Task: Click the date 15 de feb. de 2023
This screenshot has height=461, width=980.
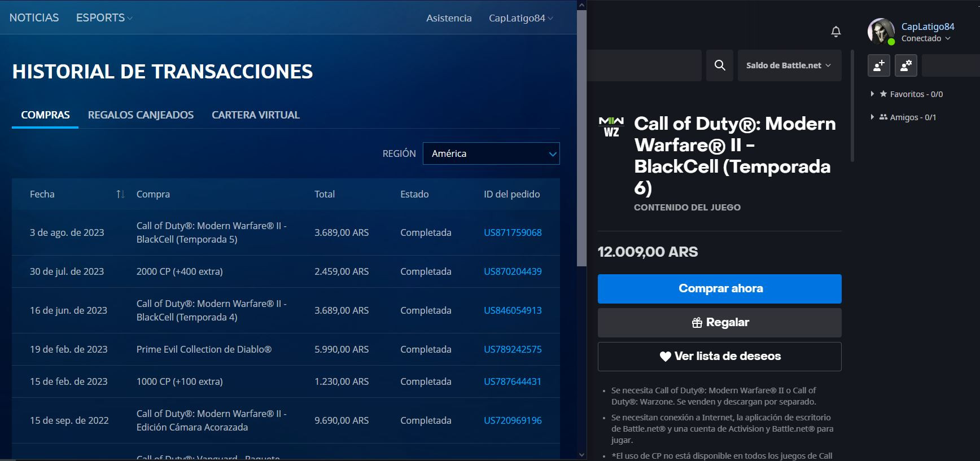Action: [68, 381]
